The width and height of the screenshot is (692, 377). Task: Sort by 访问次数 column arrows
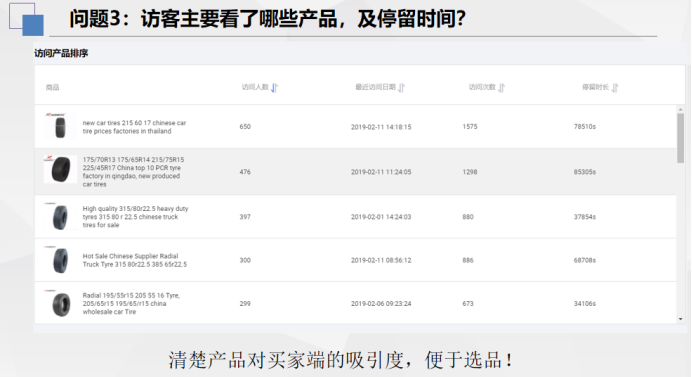(x=501, y=87)
